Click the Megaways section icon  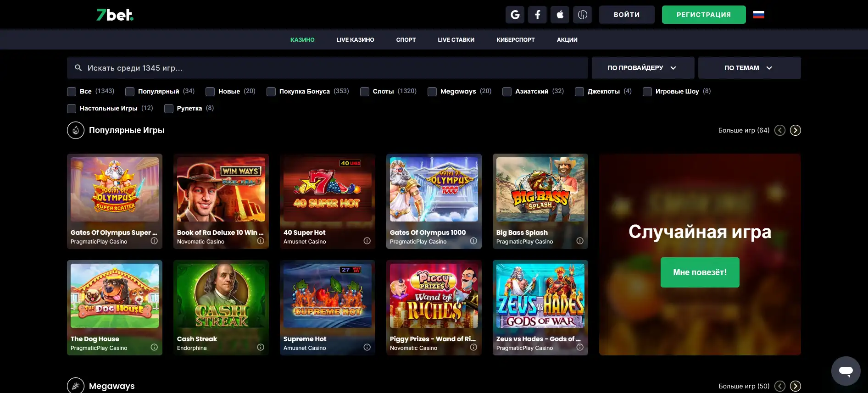coord(76,386)
